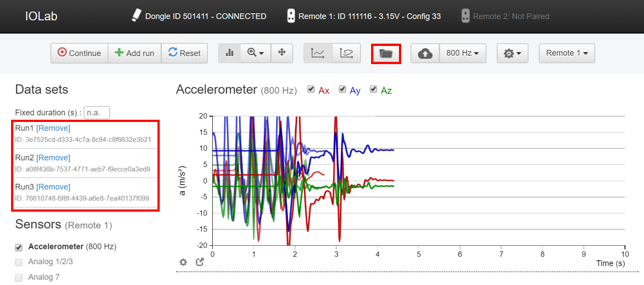Disable the Ay accelerometer trace
The width and height of the screenshot is (644, 285).
(x=342, y=89)
